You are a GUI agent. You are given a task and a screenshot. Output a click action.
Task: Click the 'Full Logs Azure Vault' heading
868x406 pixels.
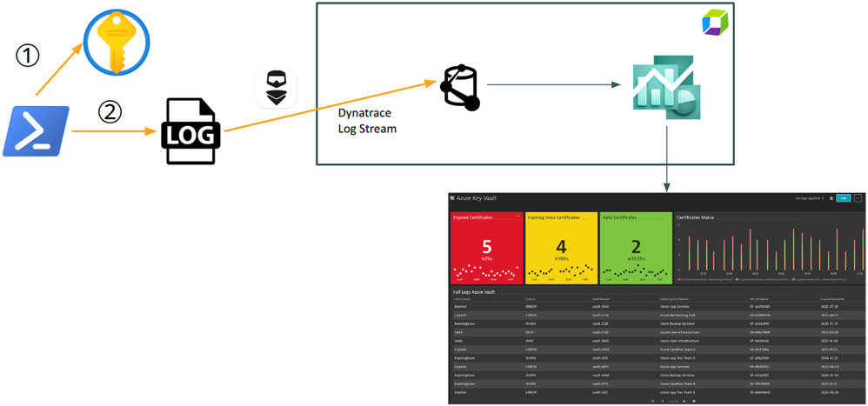tap(474, 292)
